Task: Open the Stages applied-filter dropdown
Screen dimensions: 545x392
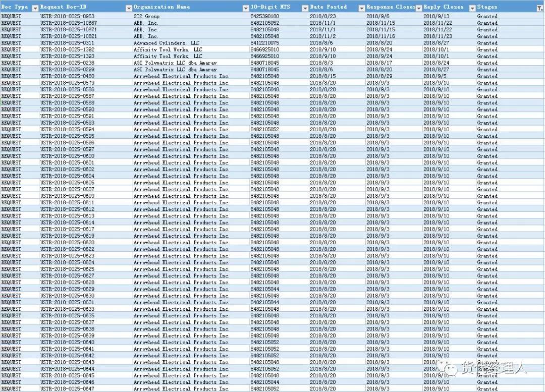Action: 539,8
